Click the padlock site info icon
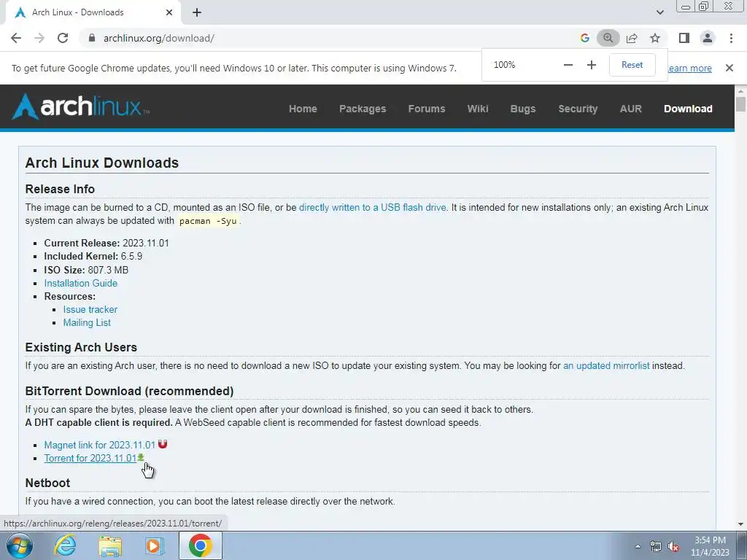Screen dimensions: 747x560 [x=92, y=38]
